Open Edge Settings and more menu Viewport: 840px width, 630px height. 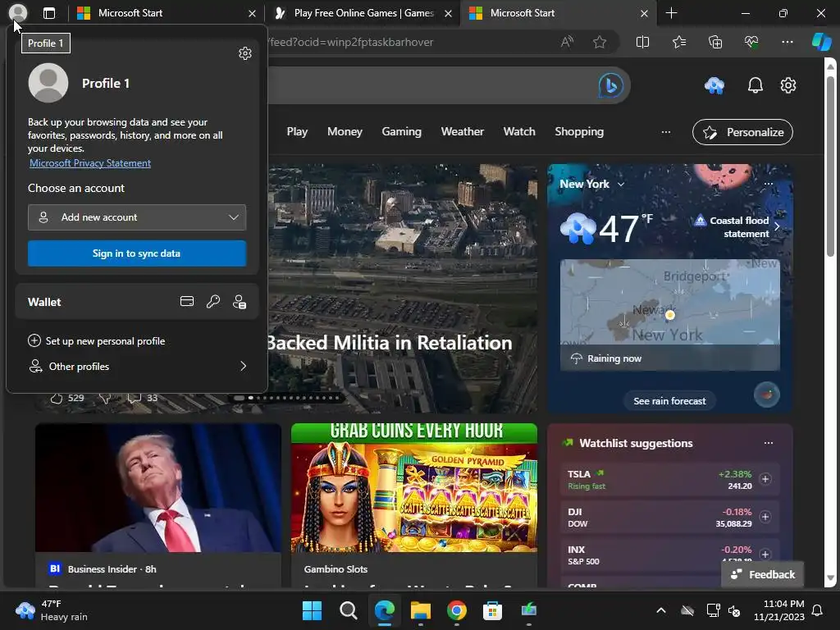point(787,42)
